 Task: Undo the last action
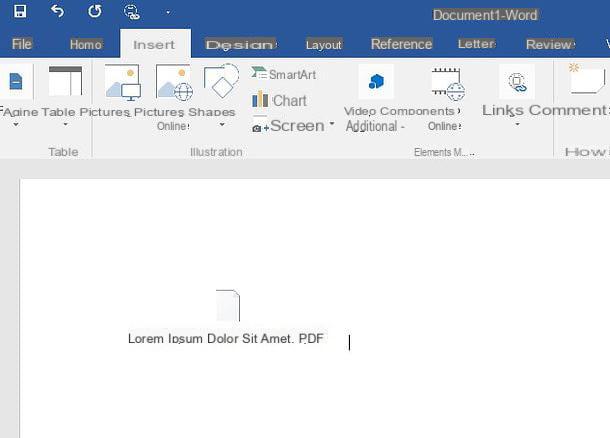[x=57, y=11]
